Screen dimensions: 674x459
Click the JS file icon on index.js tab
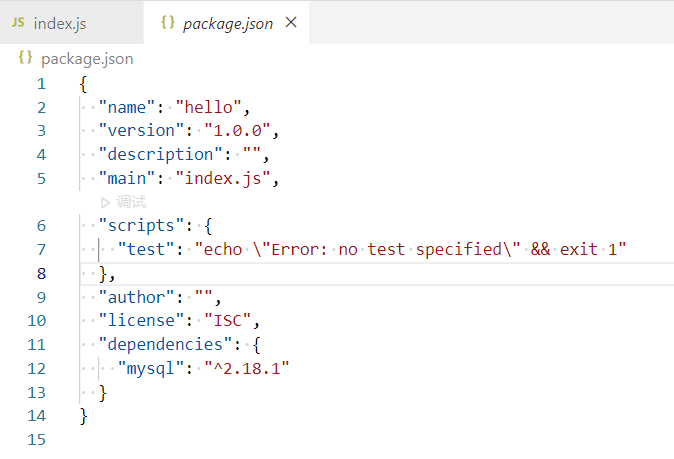tap(19, 23)
